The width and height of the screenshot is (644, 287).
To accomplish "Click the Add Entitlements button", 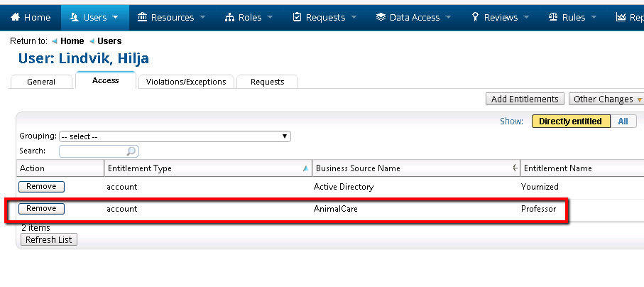I will click(x=525, y=99).
